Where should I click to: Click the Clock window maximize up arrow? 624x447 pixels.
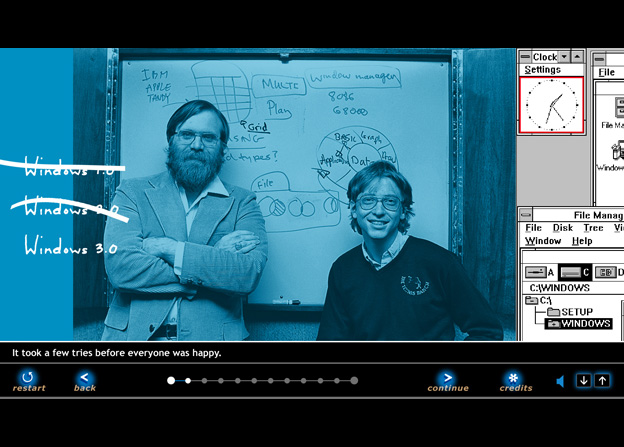577,57
